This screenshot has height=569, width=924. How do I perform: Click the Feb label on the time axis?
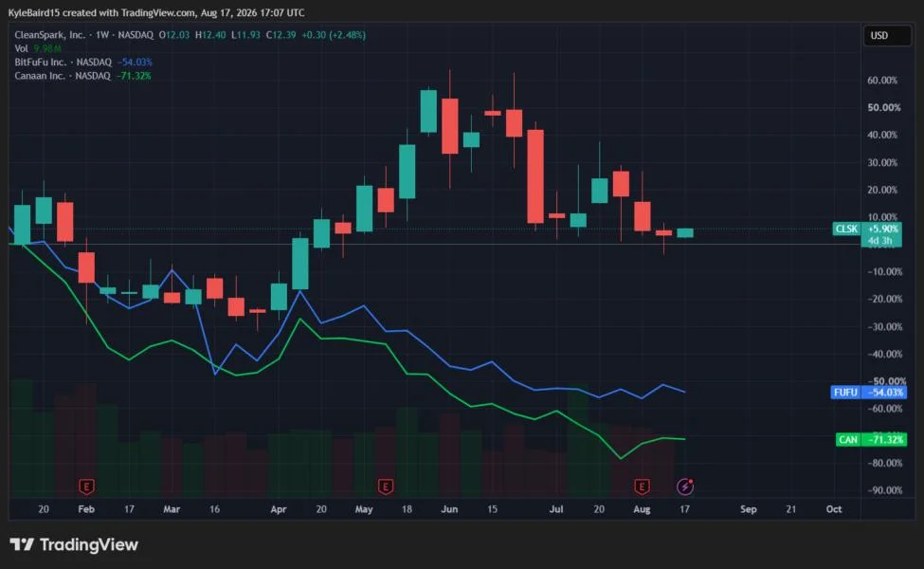pos(86,509)
